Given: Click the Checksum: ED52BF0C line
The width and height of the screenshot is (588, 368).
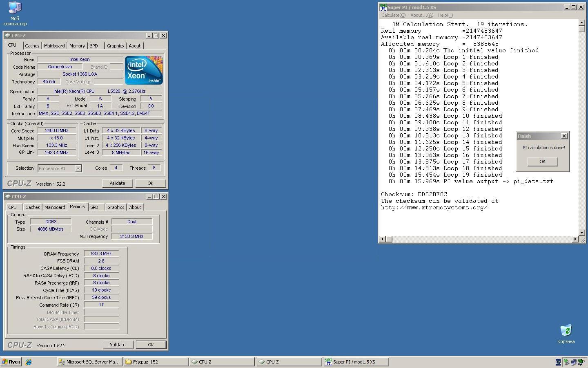Looking at the screenshot, I should pos(414,195).
